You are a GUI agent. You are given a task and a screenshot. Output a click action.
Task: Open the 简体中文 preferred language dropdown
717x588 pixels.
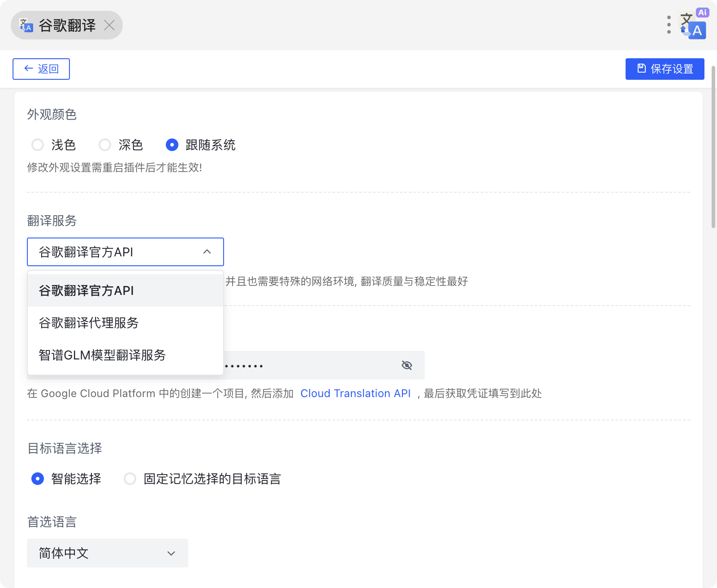pos(108,553)
